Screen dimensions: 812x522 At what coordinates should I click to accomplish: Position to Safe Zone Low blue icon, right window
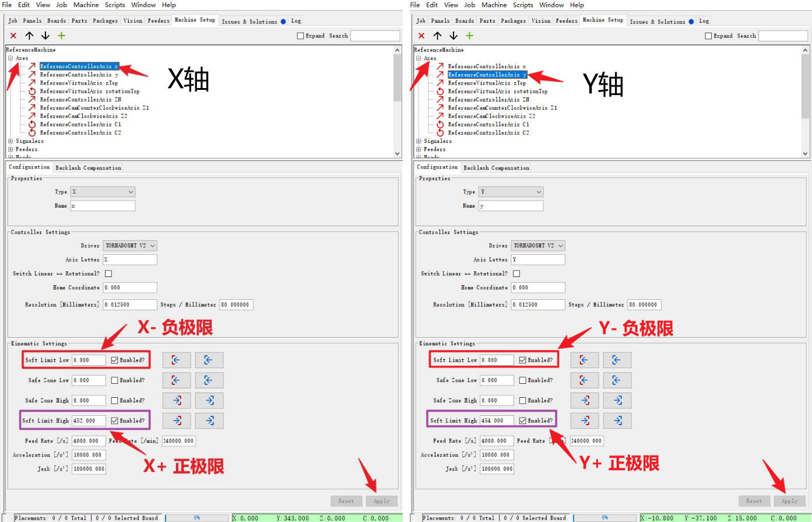coord(617,380)
